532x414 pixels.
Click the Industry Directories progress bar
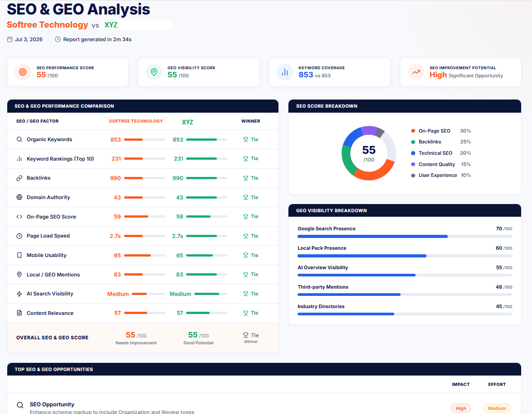point(405,314)
